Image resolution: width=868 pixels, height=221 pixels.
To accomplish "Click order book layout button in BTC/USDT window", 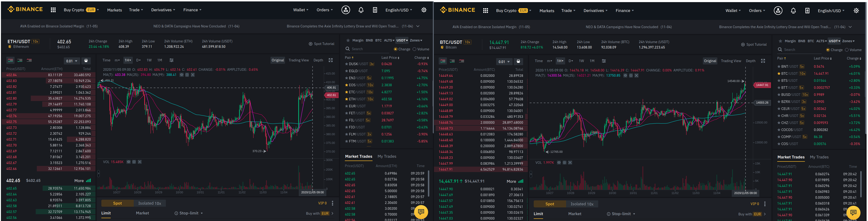I will pyautogui.click(x=518, y=62).
